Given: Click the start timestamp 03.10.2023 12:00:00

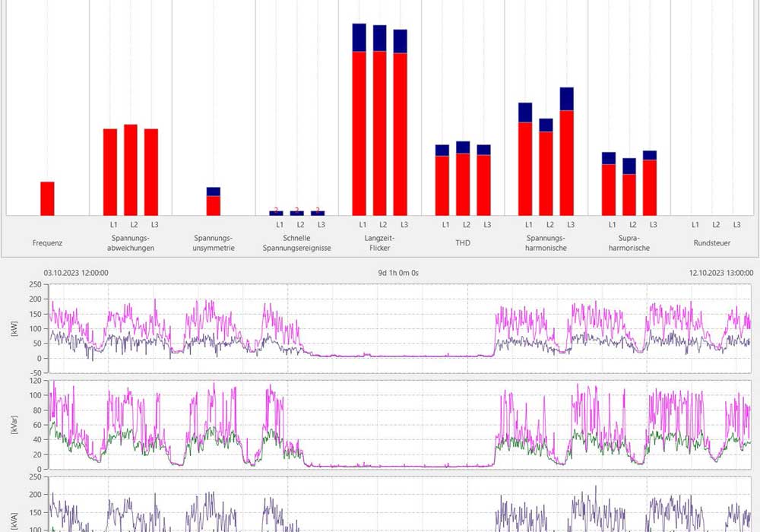Looking at the screenshot, I should pyautogui.click(x=76, y=273).
